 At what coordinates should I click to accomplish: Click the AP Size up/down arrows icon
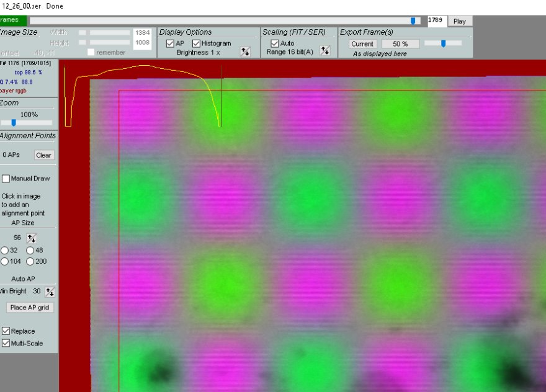point(32,238)
